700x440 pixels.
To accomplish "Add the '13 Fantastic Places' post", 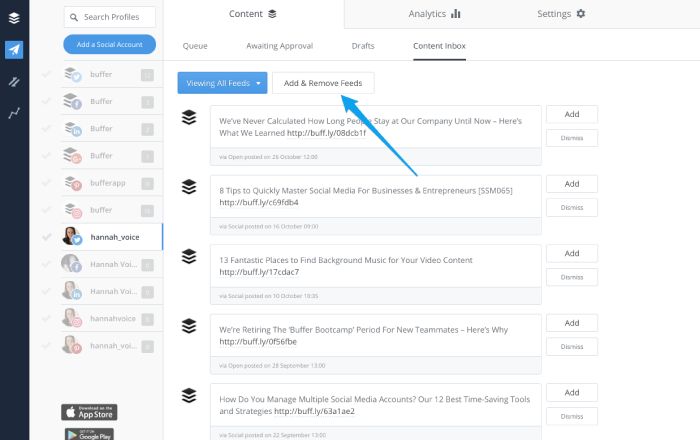I will point(572,253).
